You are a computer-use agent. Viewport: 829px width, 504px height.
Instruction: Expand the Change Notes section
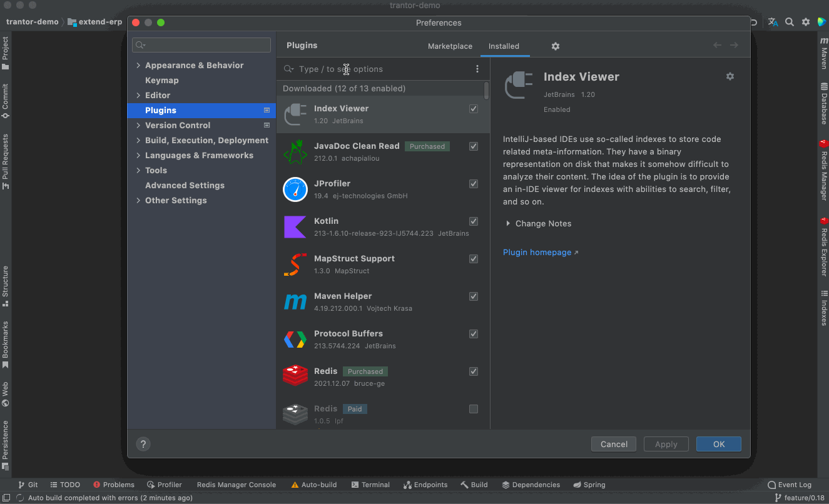click(508, 223)
